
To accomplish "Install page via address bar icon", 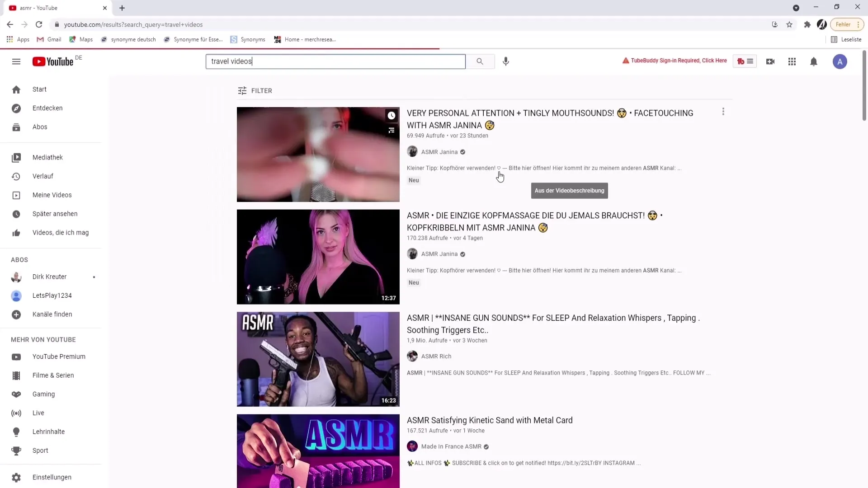I will 775,24.
